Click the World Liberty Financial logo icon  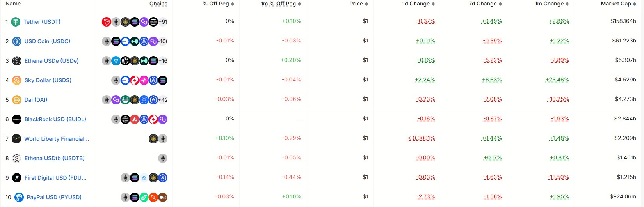(16, 139)
